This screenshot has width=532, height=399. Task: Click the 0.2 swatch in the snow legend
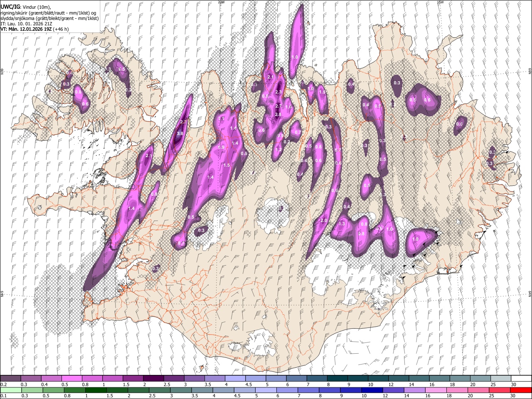(x=10, y=379)
